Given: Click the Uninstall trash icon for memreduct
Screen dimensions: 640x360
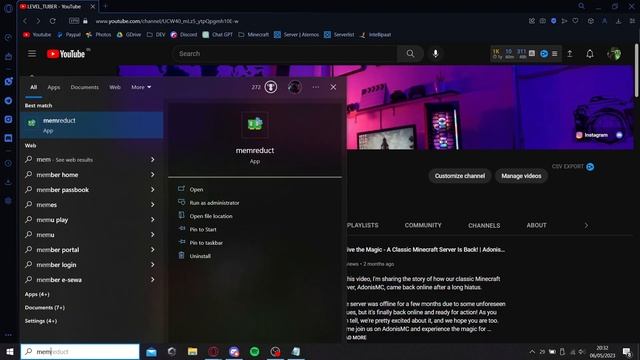Looking at the screenshot, I should click(182, 256).
